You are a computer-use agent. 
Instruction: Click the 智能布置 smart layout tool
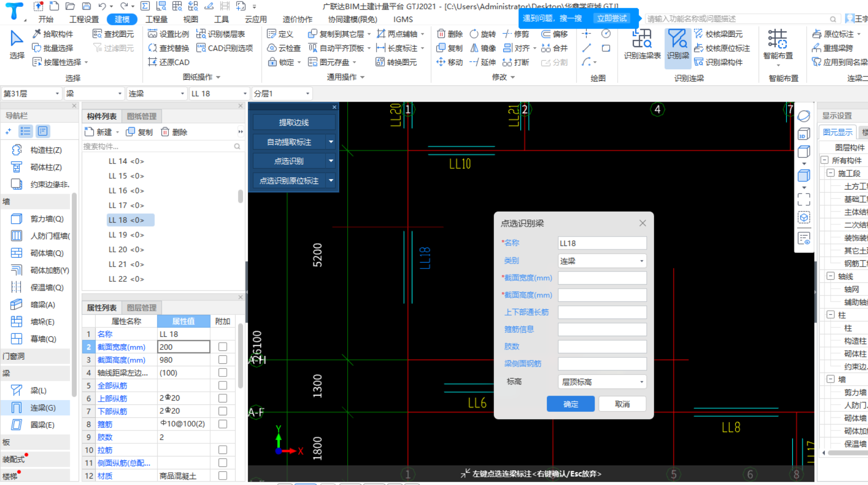click(778, 45)
